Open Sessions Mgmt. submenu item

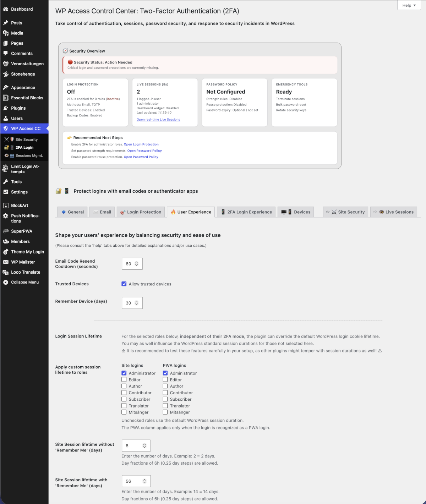29,155
